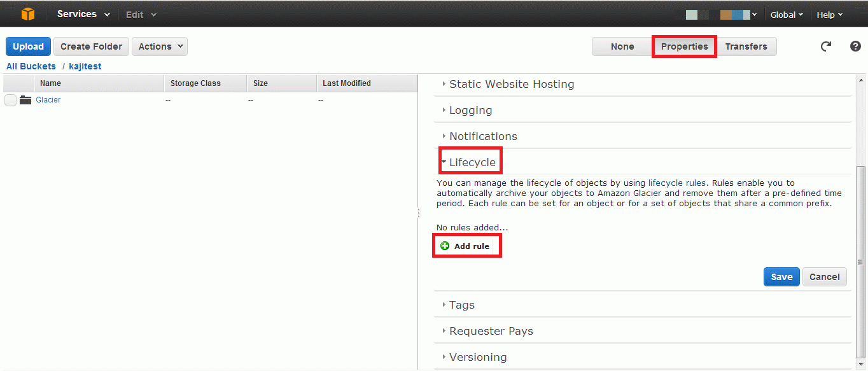Click the green plus Add rule icon

(x=445, y=246)
